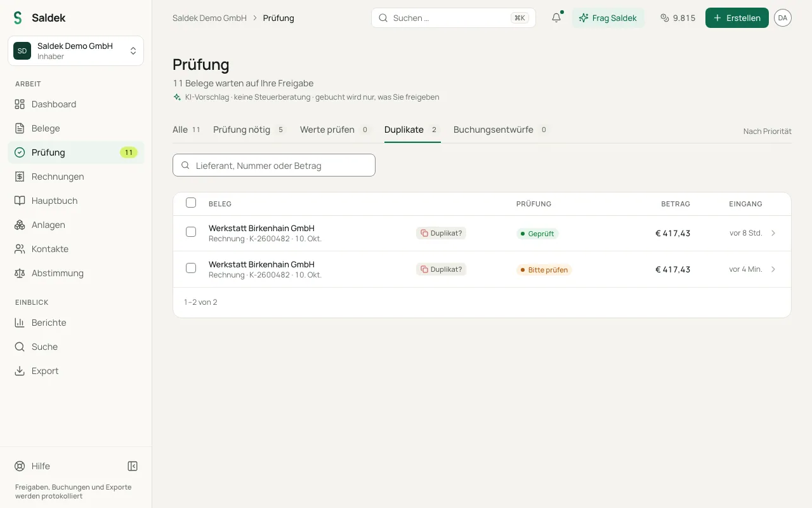
Task: Click the Saldek logo in sidebar
Action: 39,18
